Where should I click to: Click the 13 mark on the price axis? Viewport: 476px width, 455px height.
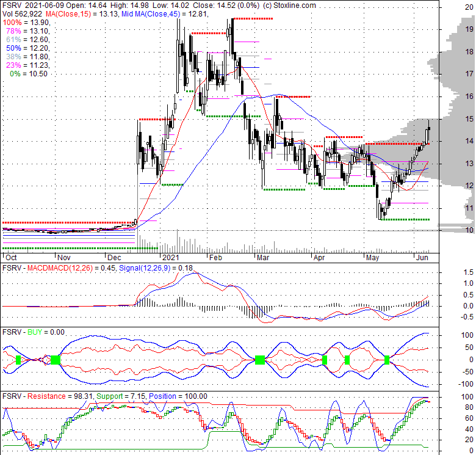[469, 164]
